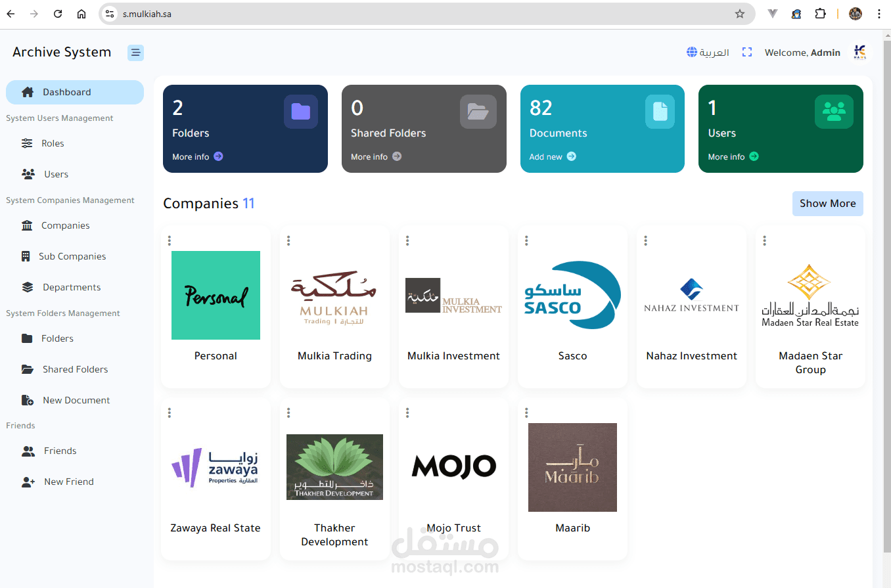Click the arrow icon beside Folders More info

218,156
